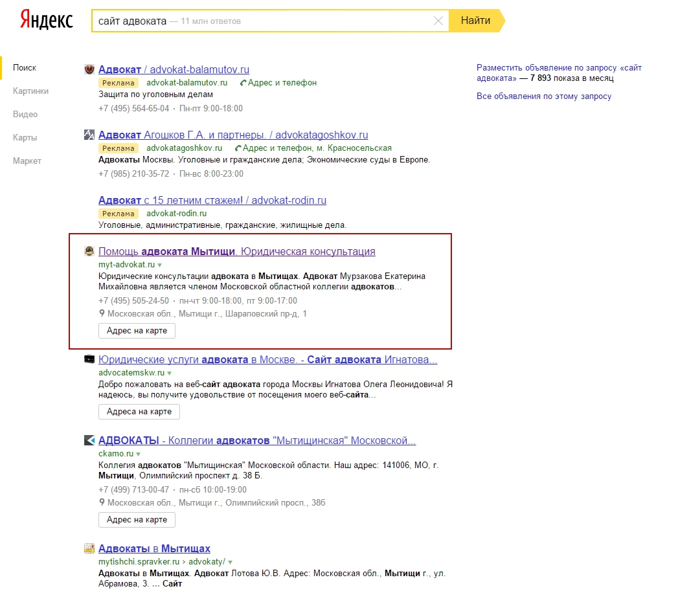Click phone number +7 (495) 564-65-04
700x604 pixels.
coord(133,109)
